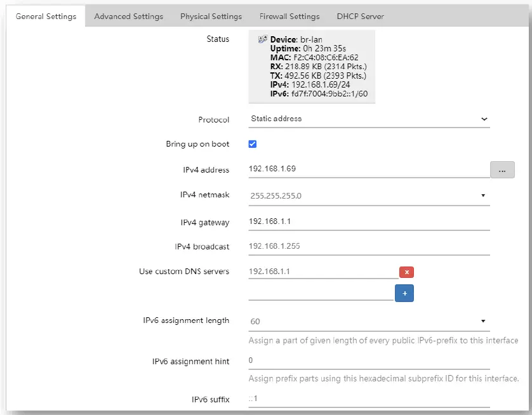Focus the IPv6 assignment hint field

pos(369,361)
